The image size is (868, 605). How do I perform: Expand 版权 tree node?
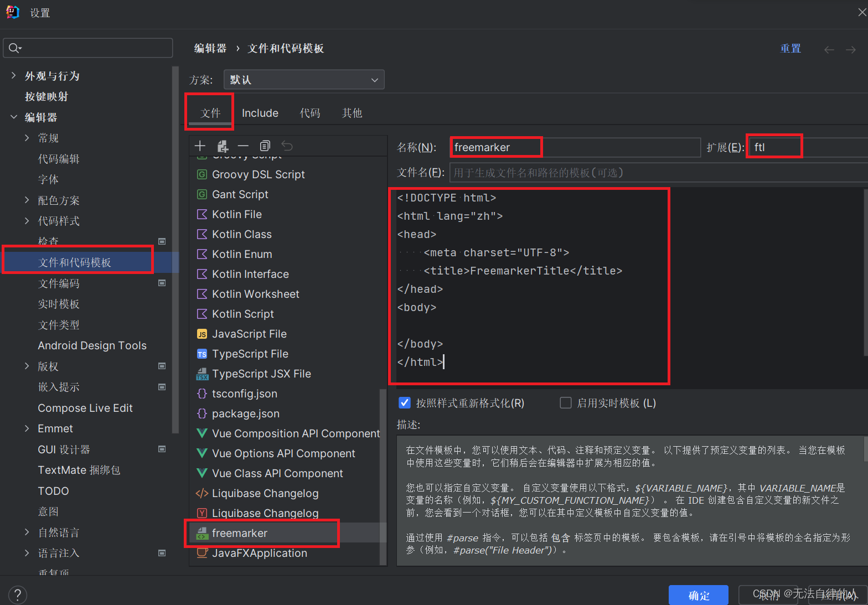27,366
